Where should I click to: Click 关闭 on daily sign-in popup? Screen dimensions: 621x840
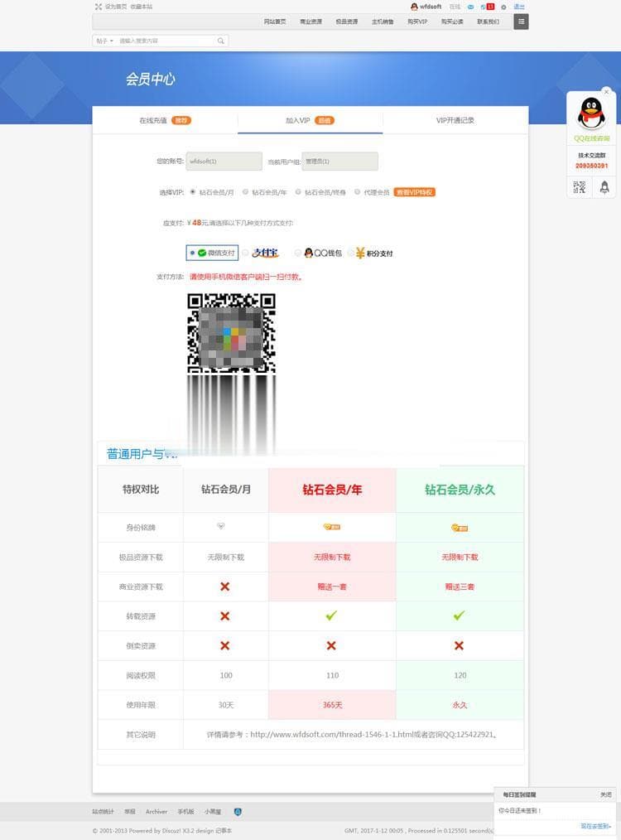click(x=605, y=794)
